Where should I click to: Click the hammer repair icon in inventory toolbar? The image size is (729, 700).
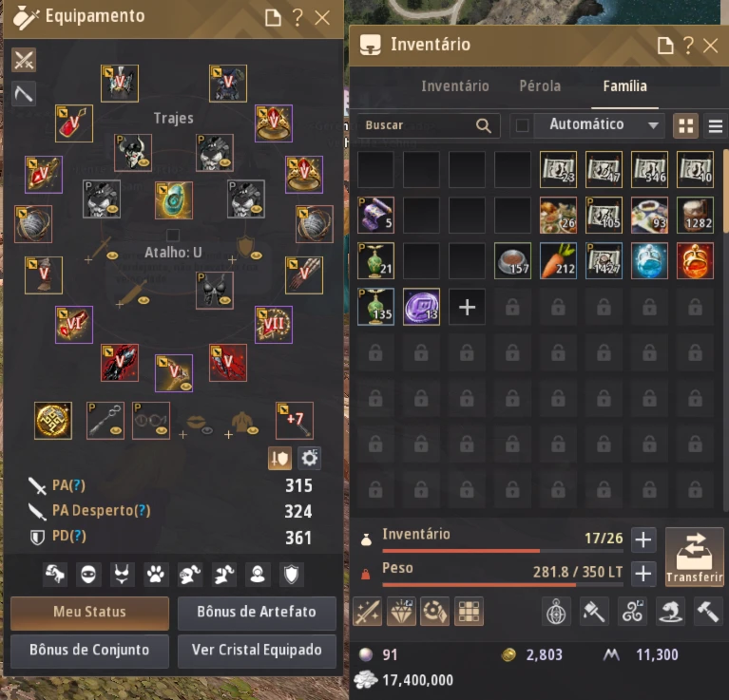[708, 612]
